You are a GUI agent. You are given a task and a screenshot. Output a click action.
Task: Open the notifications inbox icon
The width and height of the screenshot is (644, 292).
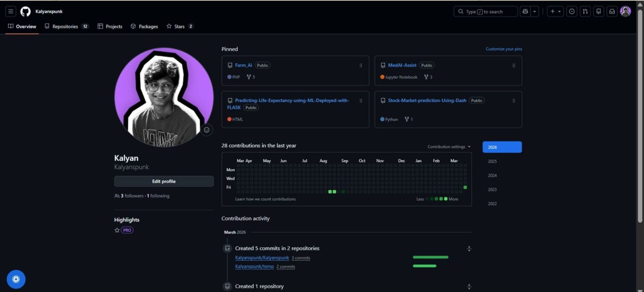[x=612, y=11]
